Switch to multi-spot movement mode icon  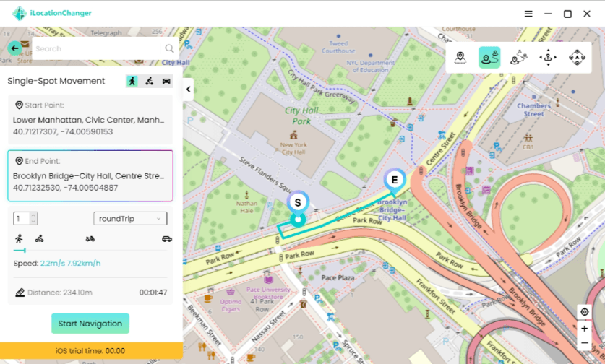[518, 58]
